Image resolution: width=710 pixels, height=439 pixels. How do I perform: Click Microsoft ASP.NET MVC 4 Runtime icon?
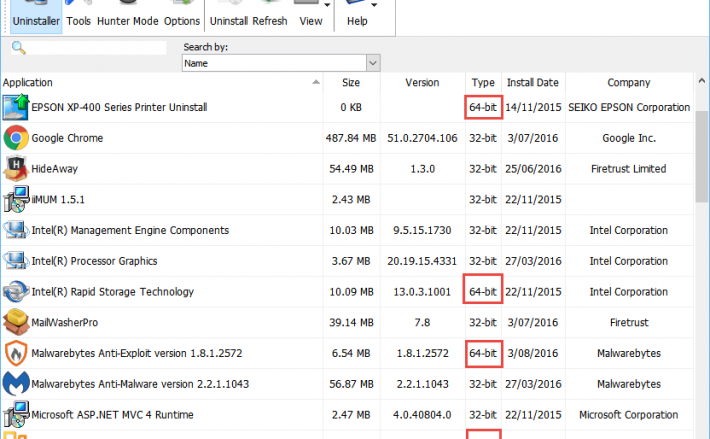coord(16,415)
